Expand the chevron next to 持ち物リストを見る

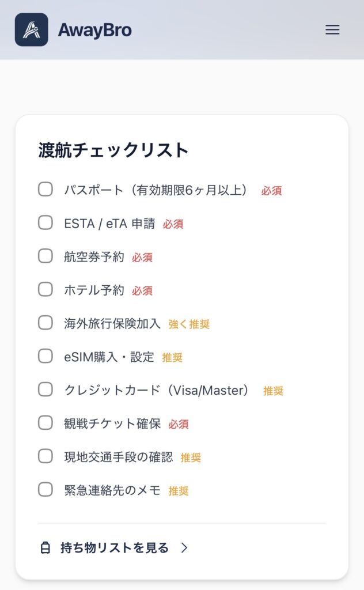click(184, 548)
